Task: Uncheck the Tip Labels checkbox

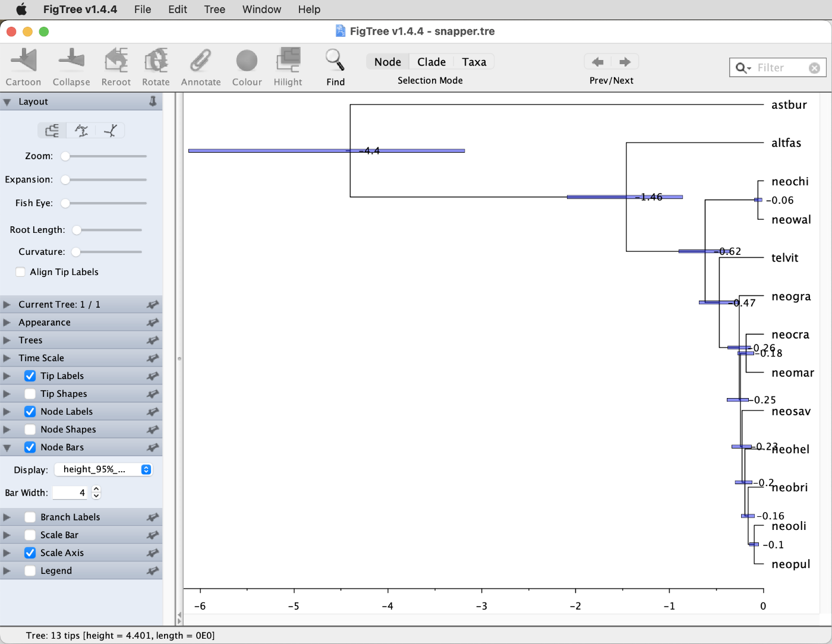Action: click(30, 376)
